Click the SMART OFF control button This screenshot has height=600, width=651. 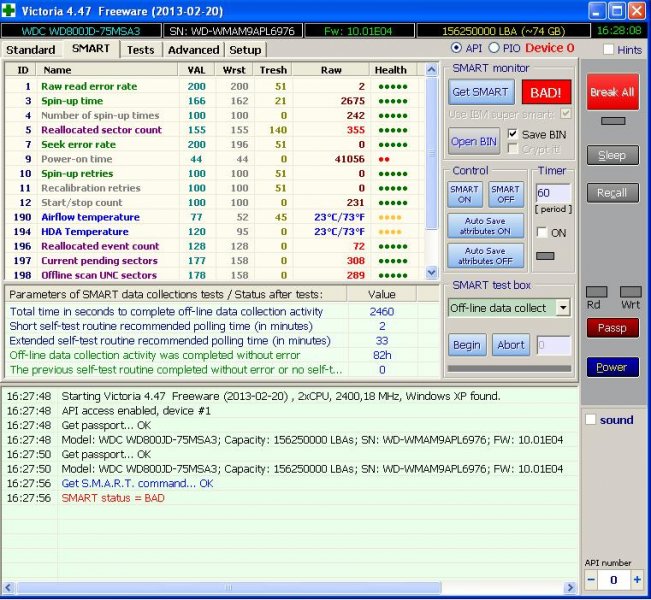tap(506, 194)
